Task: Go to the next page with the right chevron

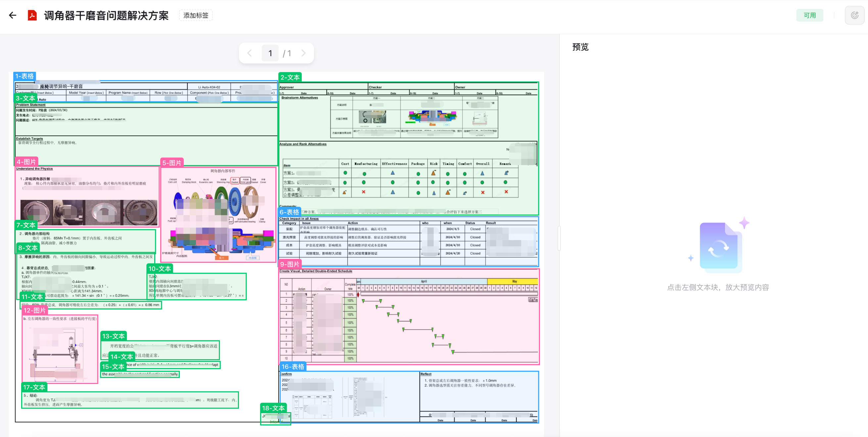Action: [x=303, y=53]
